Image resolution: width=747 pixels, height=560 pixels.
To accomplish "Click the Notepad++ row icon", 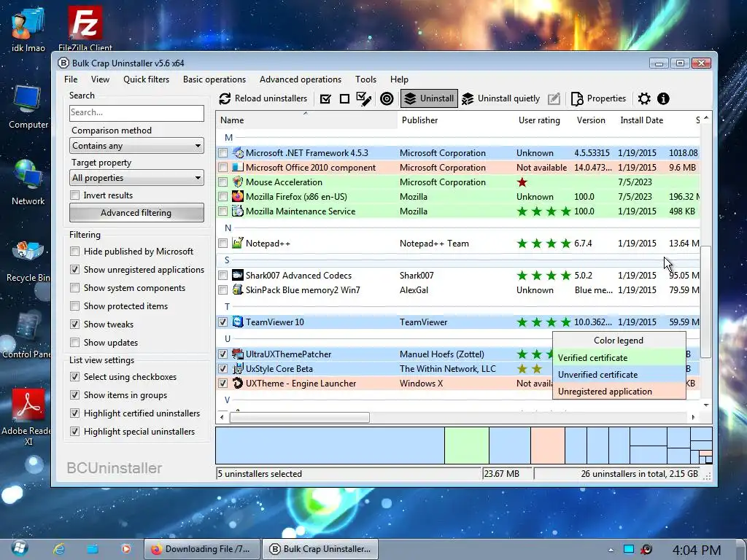I will tap(238, 243).
